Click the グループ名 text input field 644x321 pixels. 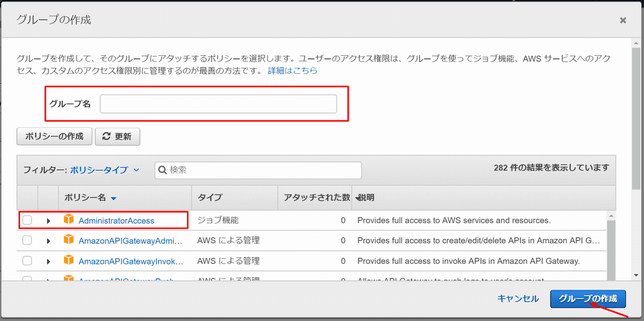click(218, 104)
